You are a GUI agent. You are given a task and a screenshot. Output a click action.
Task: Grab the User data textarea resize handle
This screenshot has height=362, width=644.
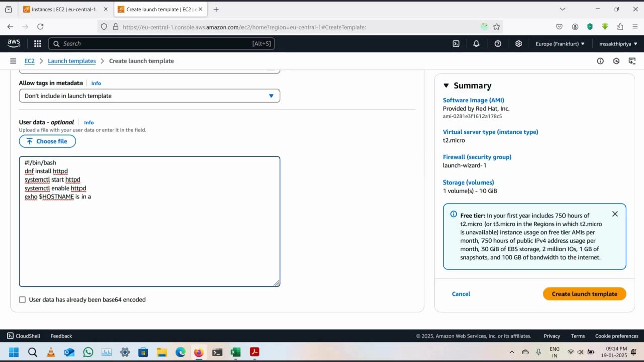pyautogui.click(x=276, y=283)
